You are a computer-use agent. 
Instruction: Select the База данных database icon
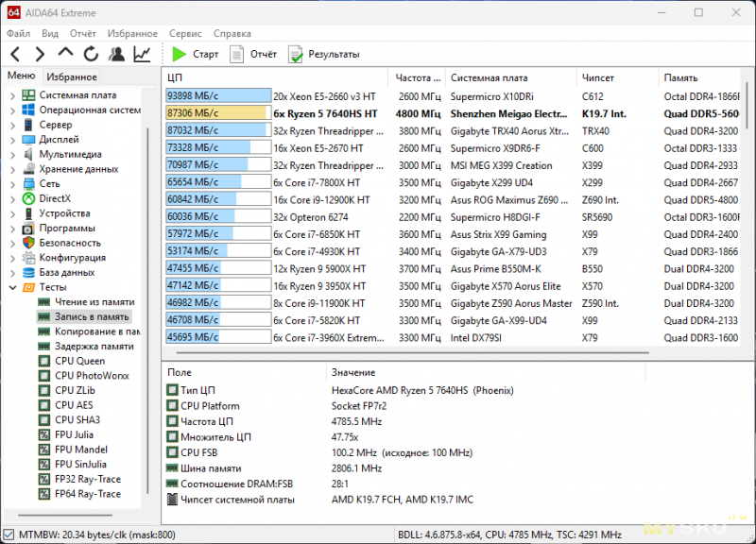point(29,273)
